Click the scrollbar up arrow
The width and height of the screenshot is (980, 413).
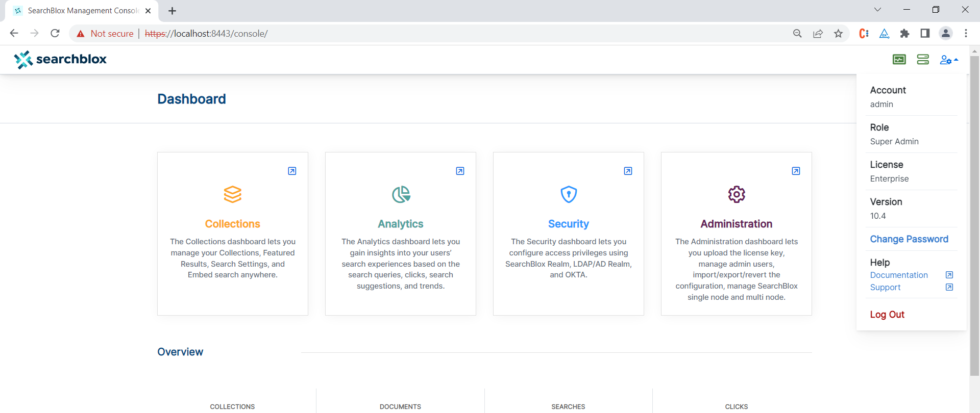tap(974, 51)
